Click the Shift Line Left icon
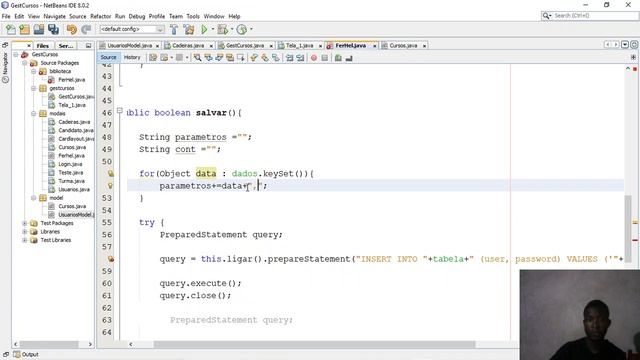This screenshot has width=640, height=360. (289, 58)
